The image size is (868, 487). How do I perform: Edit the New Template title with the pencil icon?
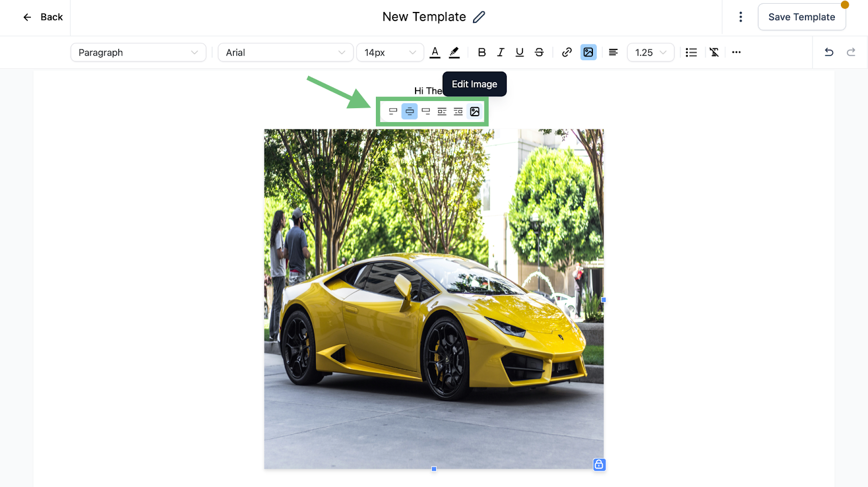click(x=479, y=17)
